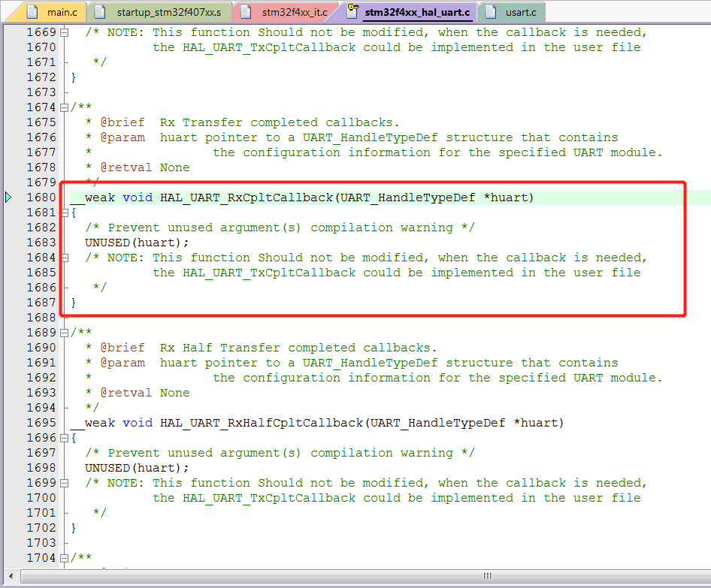
Task: Click @brief on line 1690
Action: point(123,348)
